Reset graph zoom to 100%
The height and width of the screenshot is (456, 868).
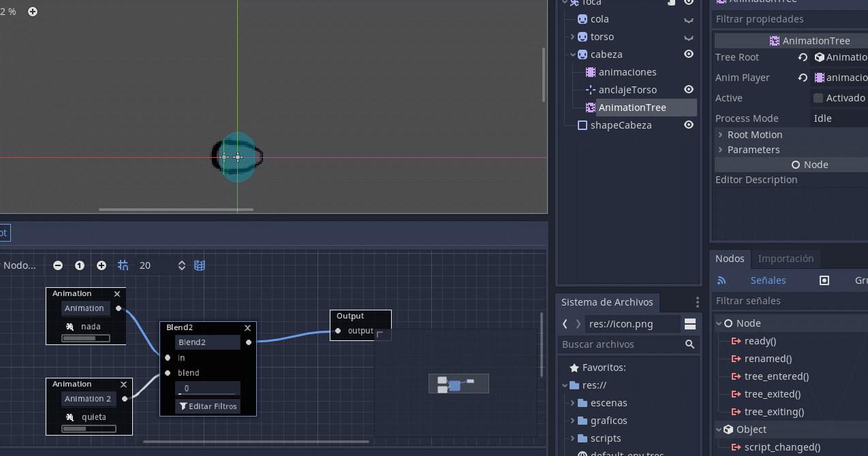79,265
